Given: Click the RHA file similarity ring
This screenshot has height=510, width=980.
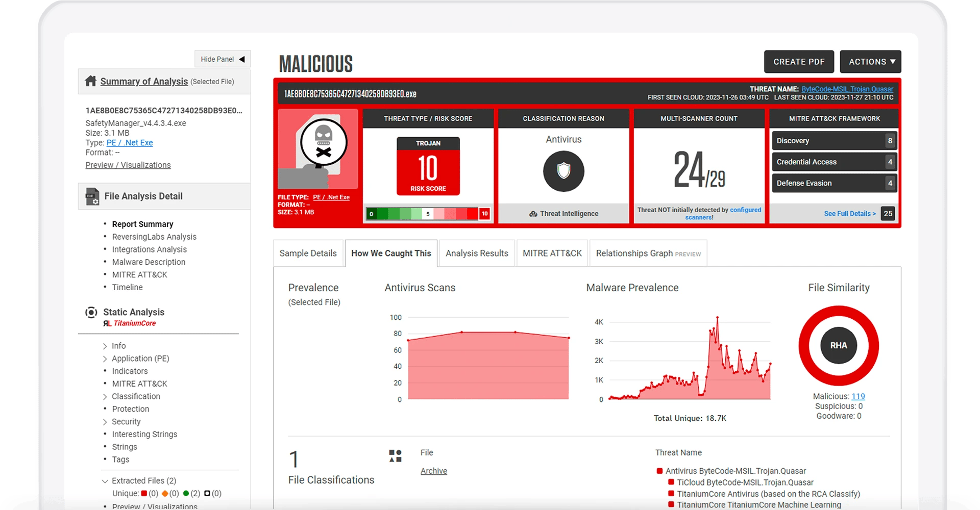Looking at the screenshot, I should (839, 346).
